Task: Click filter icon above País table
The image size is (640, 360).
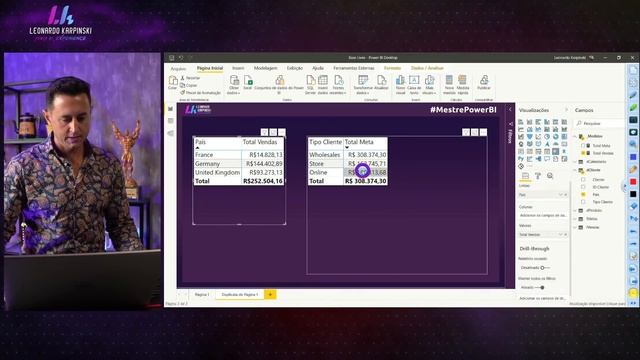Action: (264, 132)
